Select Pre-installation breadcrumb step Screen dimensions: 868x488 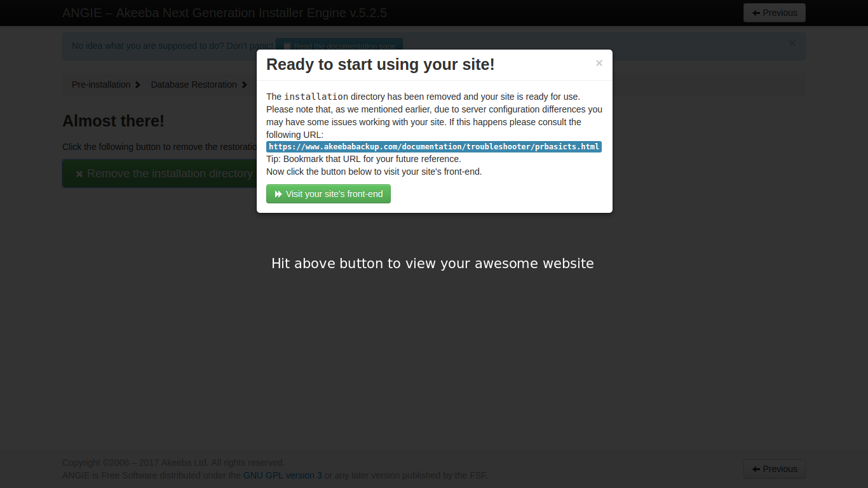101,85
